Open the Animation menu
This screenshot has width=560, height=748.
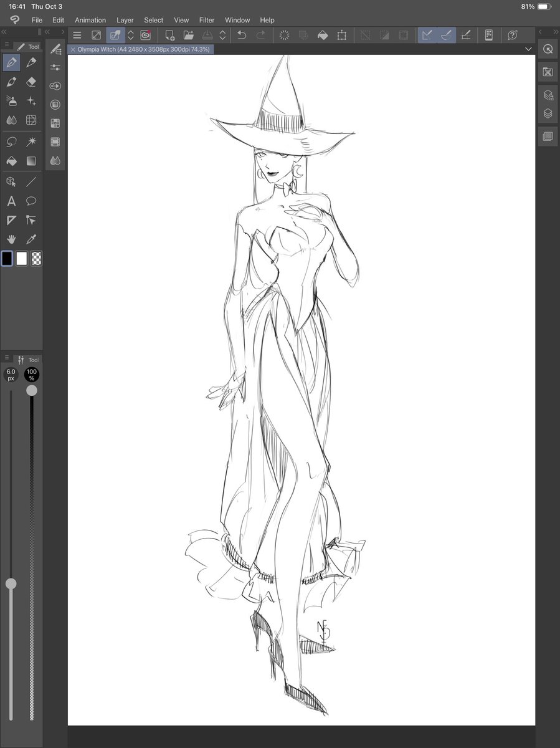[x=90, y=20]
